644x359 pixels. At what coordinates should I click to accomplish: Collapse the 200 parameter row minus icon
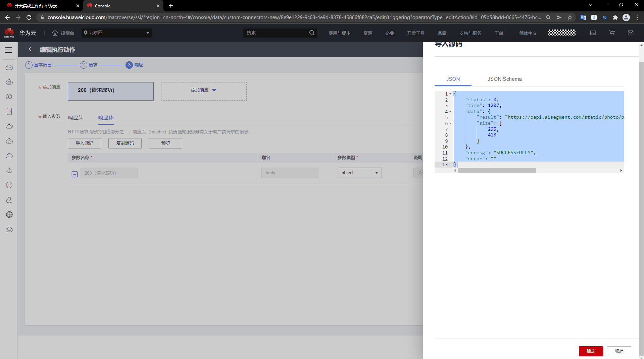75,174
